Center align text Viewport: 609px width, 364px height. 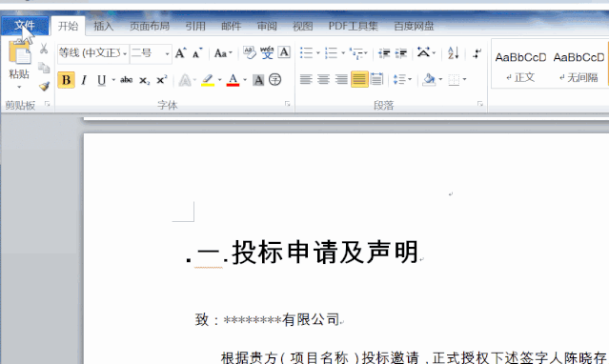click(x=323, y=80)
